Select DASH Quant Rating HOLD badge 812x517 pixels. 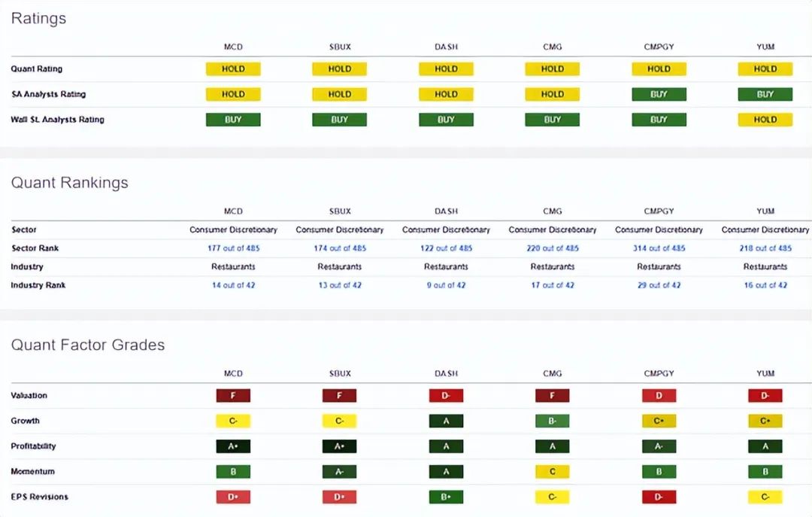click(446, 69)
